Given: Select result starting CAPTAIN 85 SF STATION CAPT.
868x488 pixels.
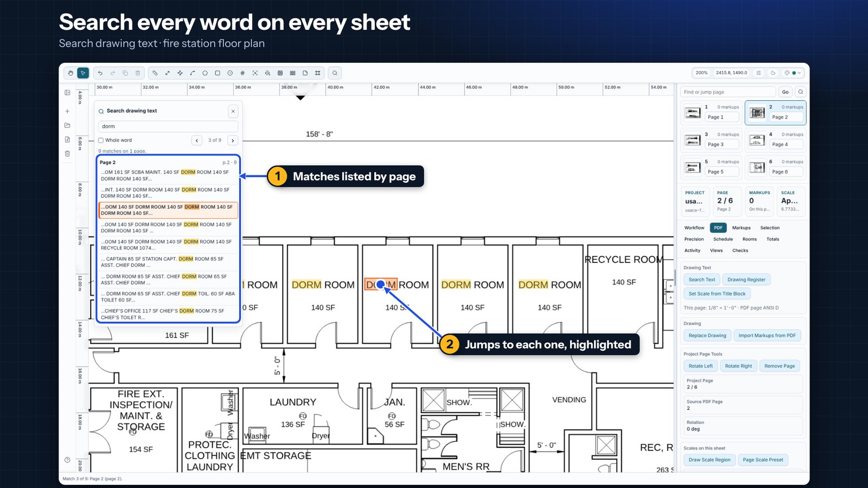Looking at the screenshot, I should pos(168,262).
